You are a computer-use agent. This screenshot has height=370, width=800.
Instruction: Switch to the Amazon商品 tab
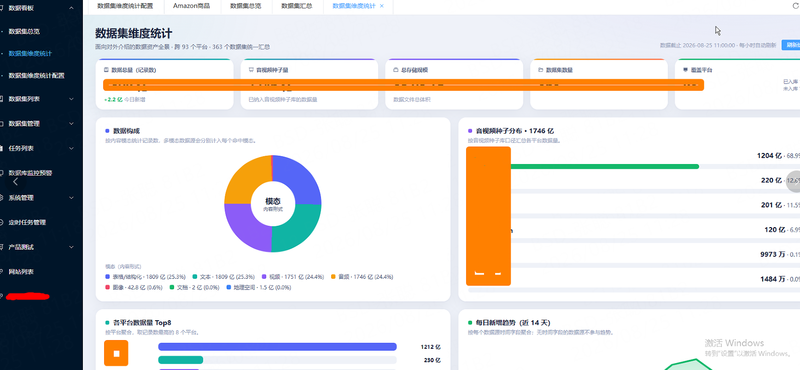click(x=191, y=6)
